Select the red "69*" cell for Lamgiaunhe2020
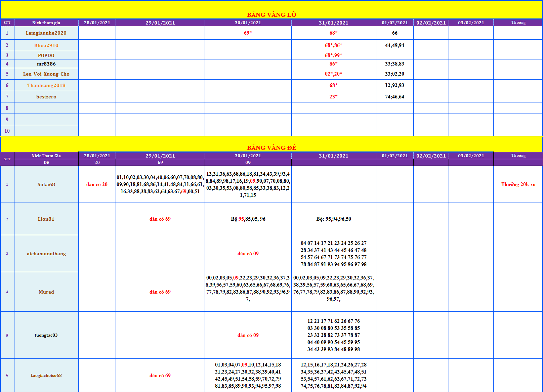The height and width of the screenshot is (392, 543). pyautogui.click(x=248, y=33)
